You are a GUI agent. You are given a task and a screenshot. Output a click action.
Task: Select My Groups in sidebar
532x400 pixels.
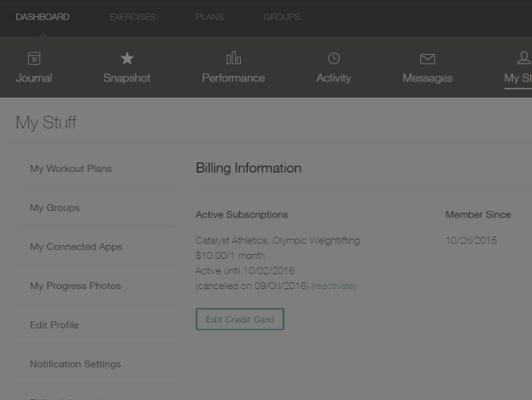pos(55,208)
